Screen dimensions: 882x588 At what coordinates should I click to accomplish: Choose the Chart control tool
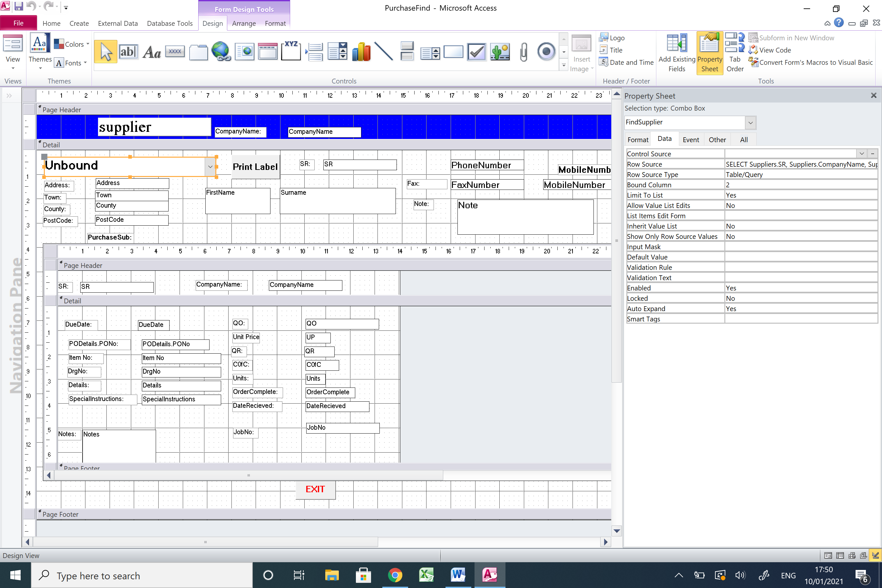pos(361,52)
